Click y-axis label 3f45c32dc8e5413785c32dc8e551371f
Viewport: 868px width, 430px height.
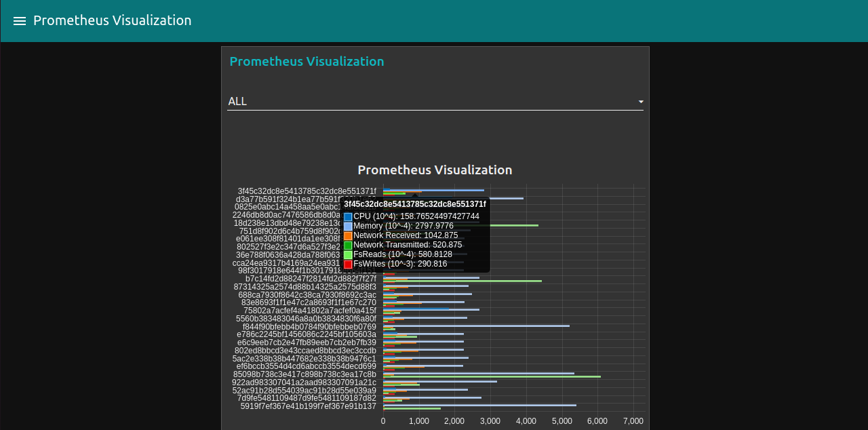307,191
